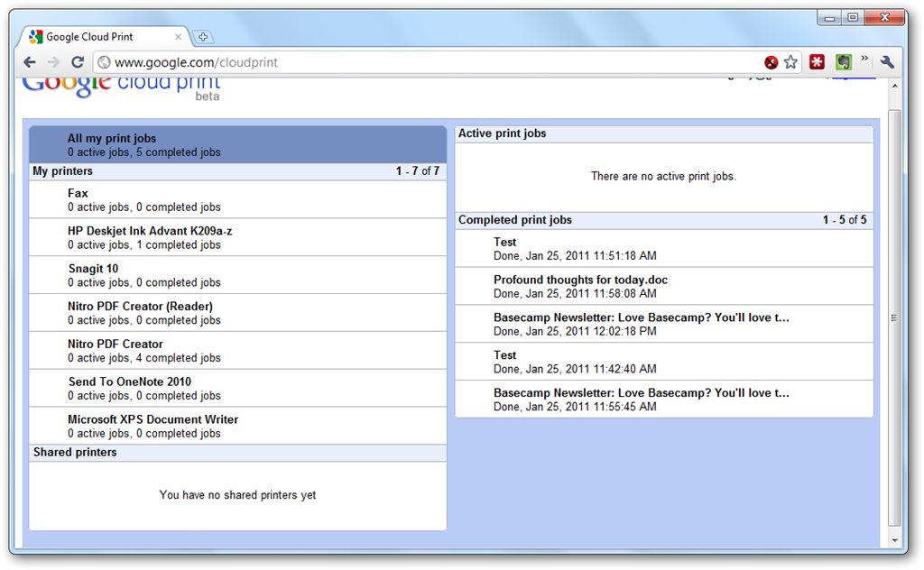The width and height of the screenshot is (924, 570).
Task: Select the Snagit 10 printer
Action: 238,275
